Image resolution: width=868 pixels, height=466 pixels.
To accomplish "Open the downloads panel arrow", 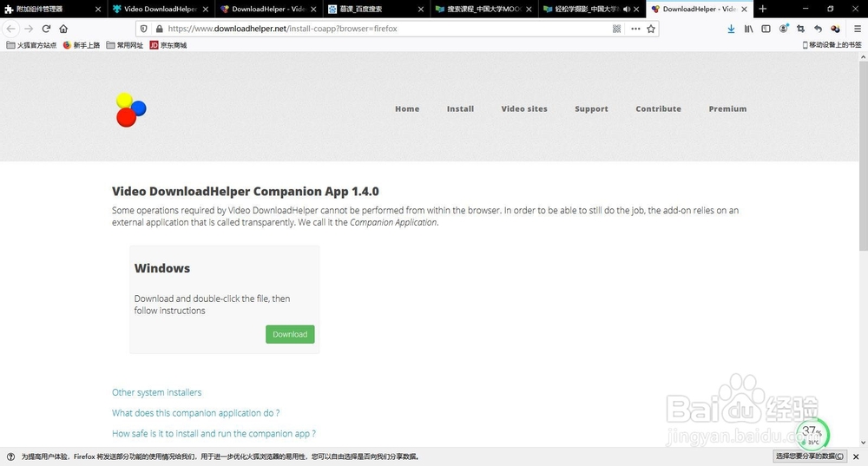I will click(x=731, y=29).
